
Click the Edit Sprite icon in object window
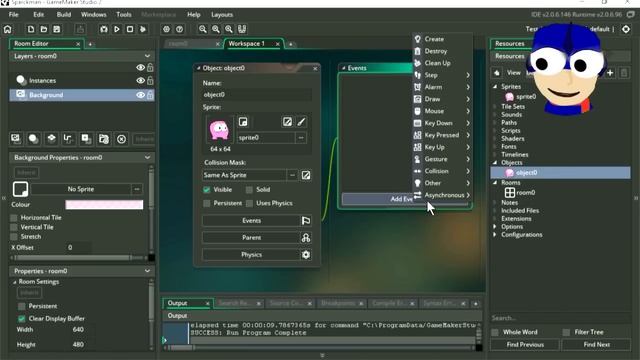[287, 122]
